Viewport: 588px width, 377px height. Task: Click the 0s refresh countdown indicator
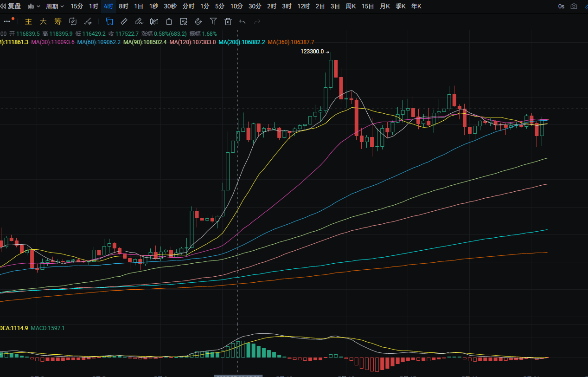pyautogui.click(x=561, y=6)
